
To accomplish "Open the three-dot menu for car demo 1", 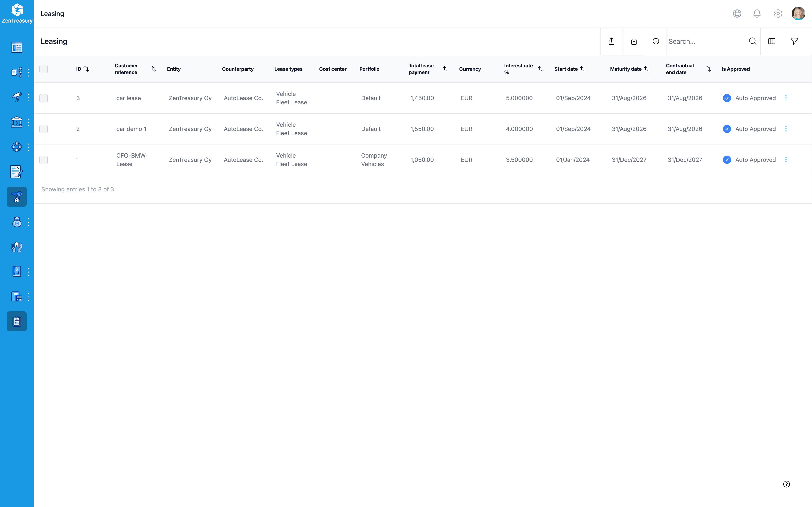I will coord(786,129).
